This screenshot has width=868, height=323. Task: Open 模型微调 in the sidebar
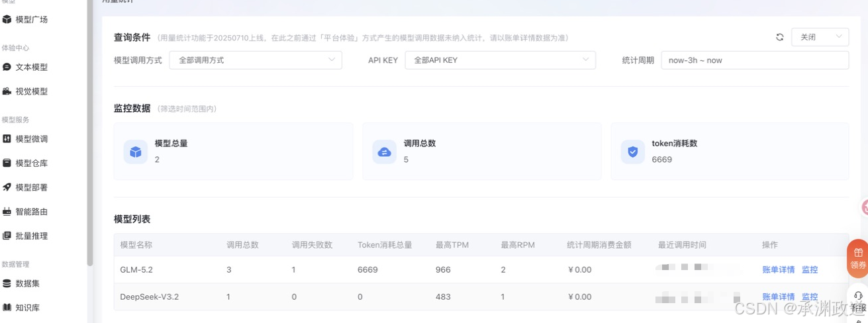(x=31, y=139)
